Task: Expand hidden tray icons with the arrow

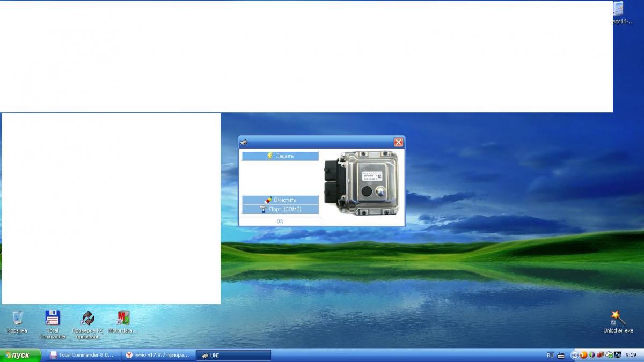Action: tap(575, 355)
